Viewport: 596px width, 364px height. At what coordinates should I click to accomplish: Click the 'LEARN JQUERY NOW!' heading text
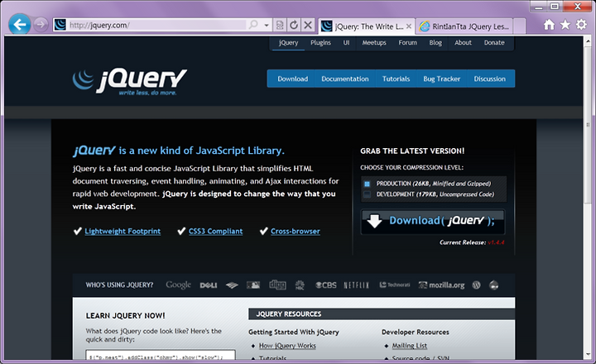point(126,316)
